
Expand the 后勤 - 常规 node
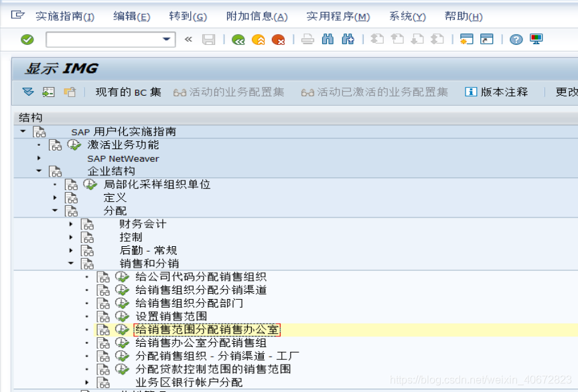click(x=71, y=250)
